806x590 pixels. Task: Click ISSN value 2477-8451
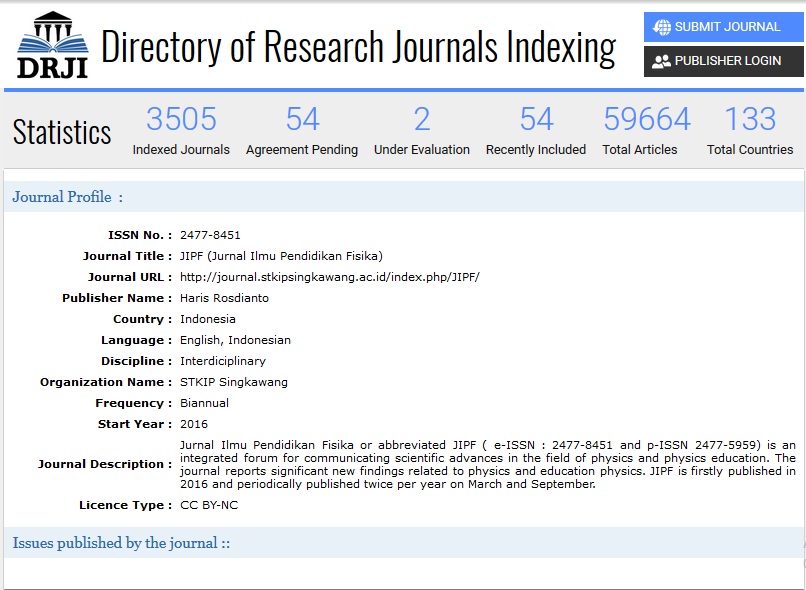(x=210, y=235)
